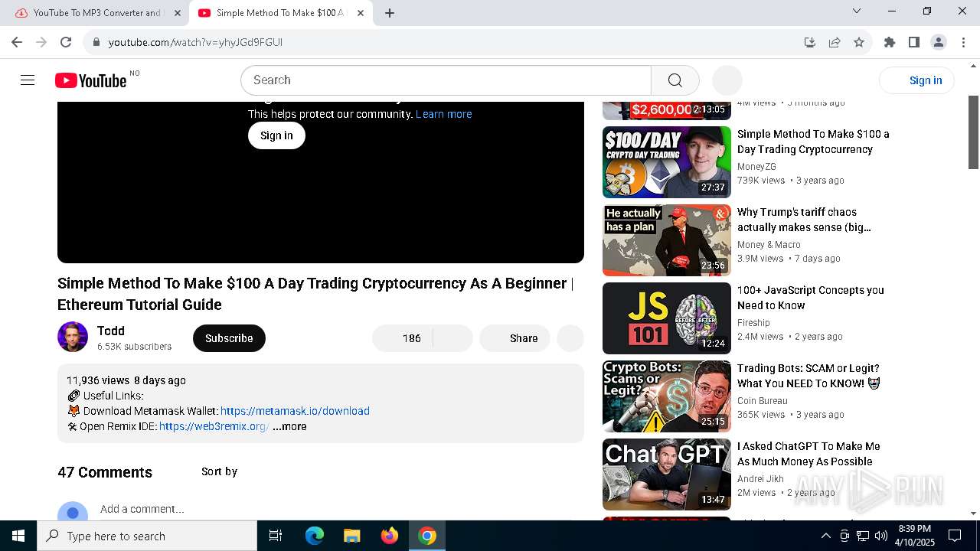Click the install app icon in address bar
980x551 pixels.
pyautogui.click(x=810, y=42)
